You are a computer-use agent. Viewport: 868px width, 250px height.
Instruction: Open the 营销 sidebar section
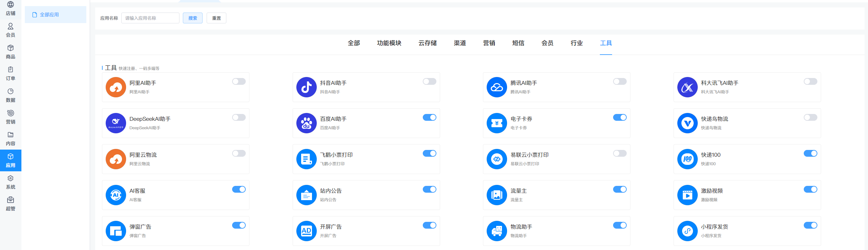(11, 117)
